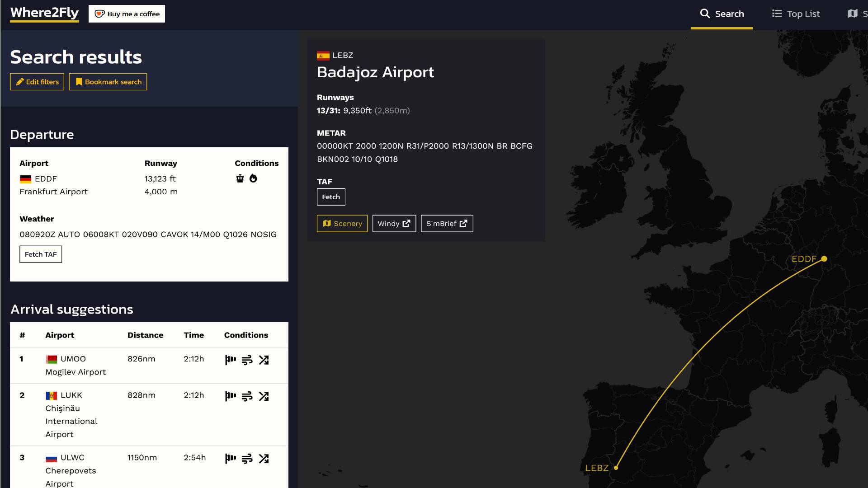Click the tower icon in departure conditions

(x=240, y=178)
